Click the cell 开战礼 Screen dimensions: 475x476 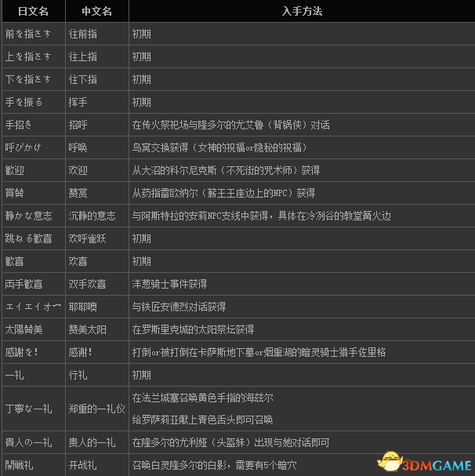point(97,465)
